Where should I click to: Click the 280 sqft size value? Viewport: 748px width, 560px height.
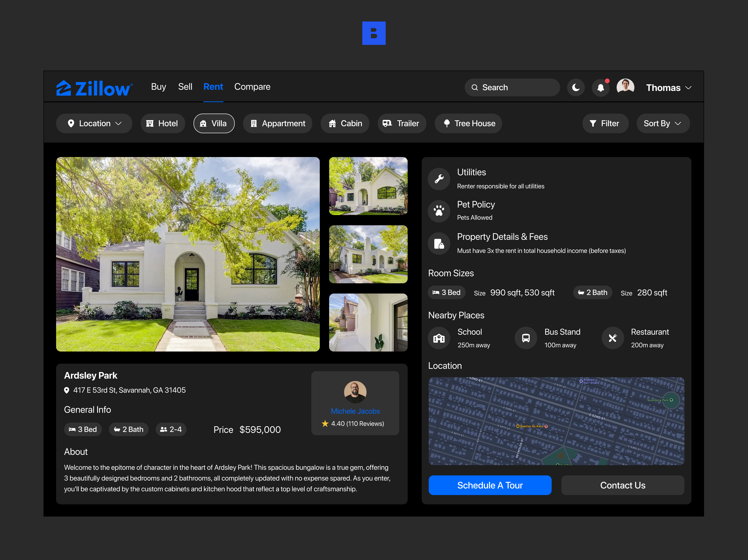pos(652,293)
